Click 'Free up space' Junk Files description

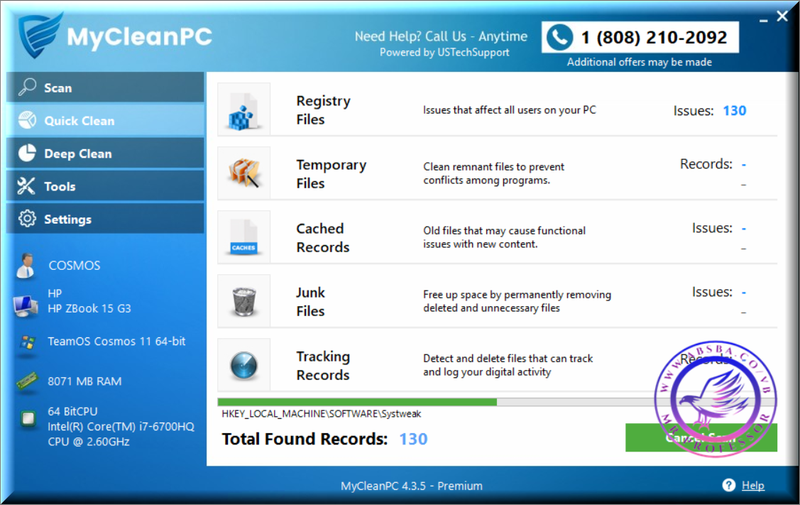coord(517,301)
